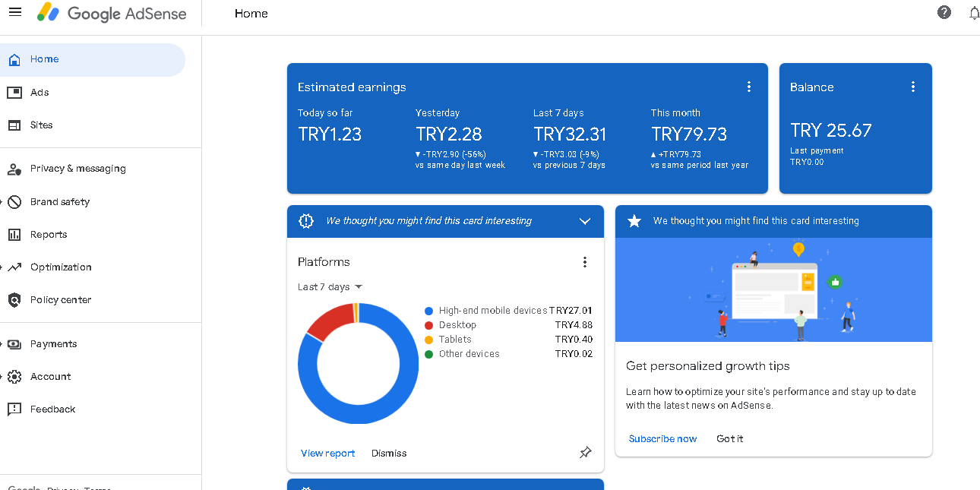980x490 pixels.
Task: Open Platforms card three-dot menu
Action: (585, 262)
